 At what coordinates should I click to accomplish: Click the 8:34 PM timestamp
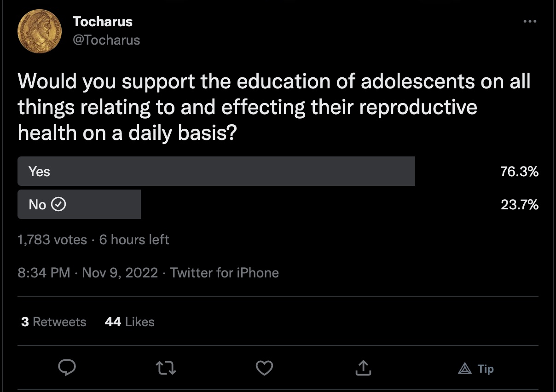point(44,273)
